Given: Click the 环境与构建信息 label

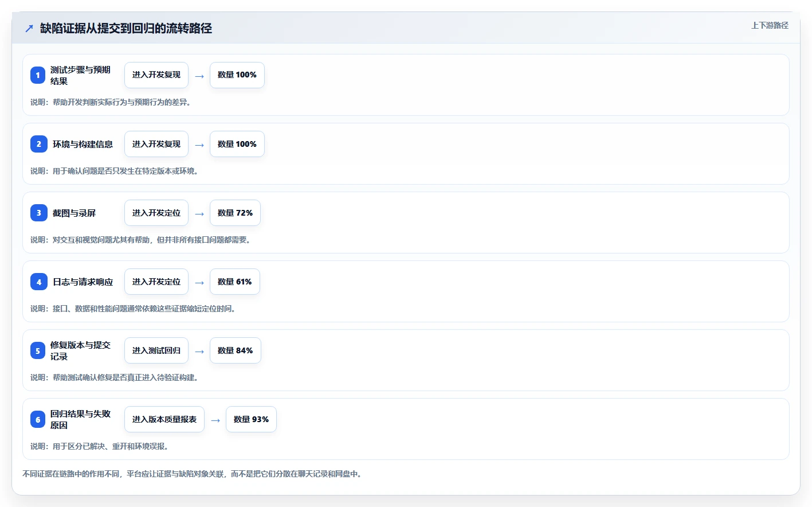Looking at the screenshot, I should (83, 144).
